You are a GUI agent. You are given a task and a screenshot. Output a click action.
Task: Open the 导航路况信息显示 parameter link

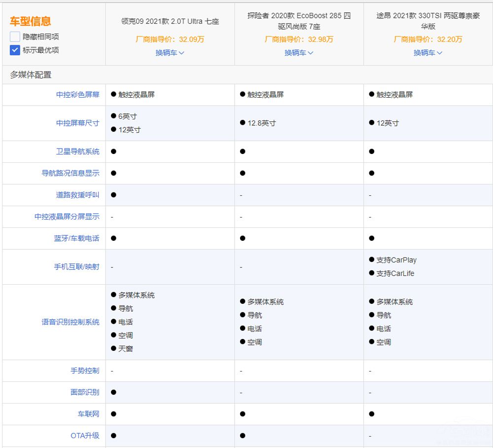[70, 173]
